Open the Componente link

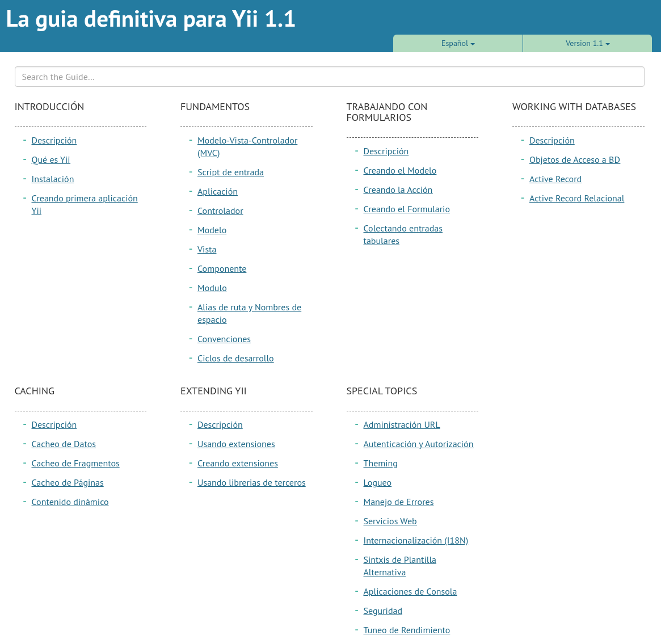[x=222, y=269]
